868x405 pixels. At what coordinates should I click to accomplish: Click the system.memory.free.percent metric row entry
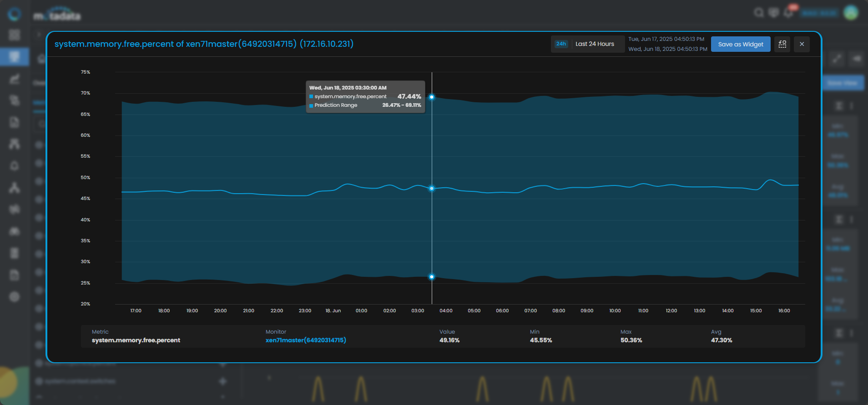[x=136, y=340]
